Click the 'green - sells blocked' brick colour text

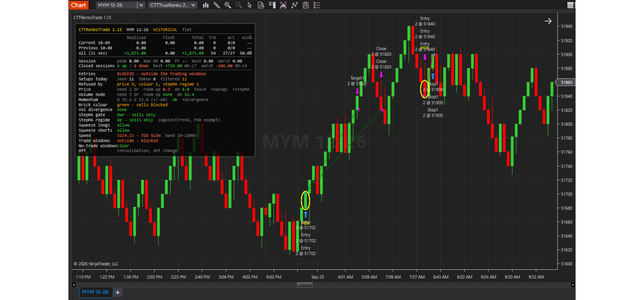point(142,105)
